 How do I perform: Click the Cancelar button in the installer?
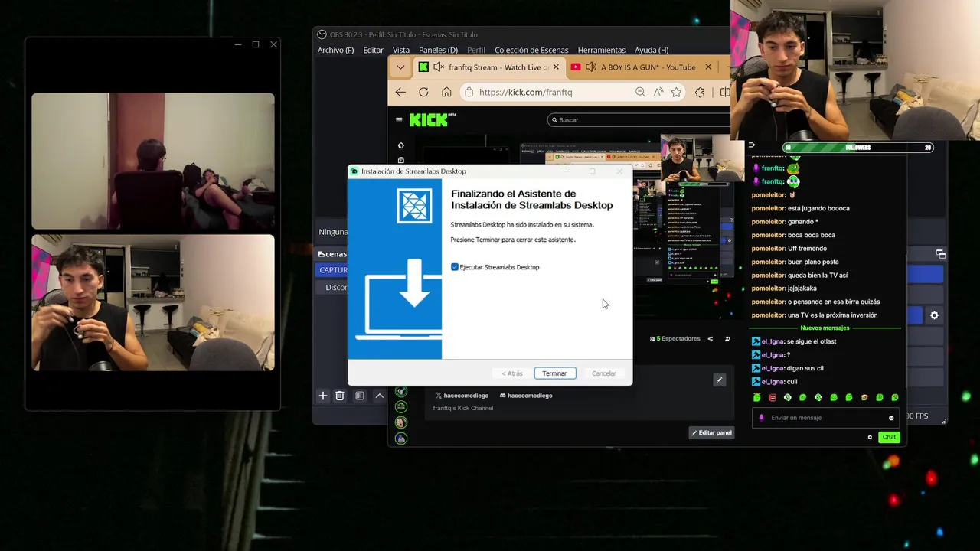click(x=603, y=373)
